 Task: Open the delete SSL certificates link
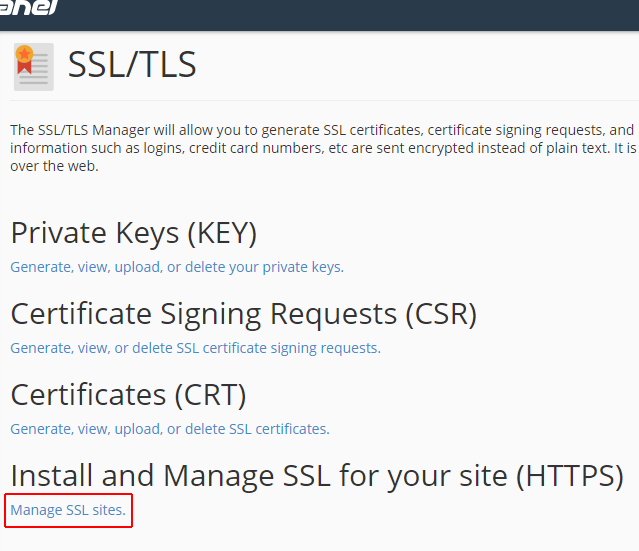[170, 429]
